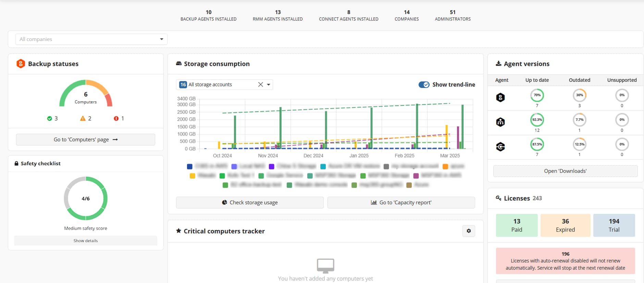This screenshot has width=644, height=283.
Task: Expand the All storage accounts dropdown arrow
Action: [x=269, y=85]
